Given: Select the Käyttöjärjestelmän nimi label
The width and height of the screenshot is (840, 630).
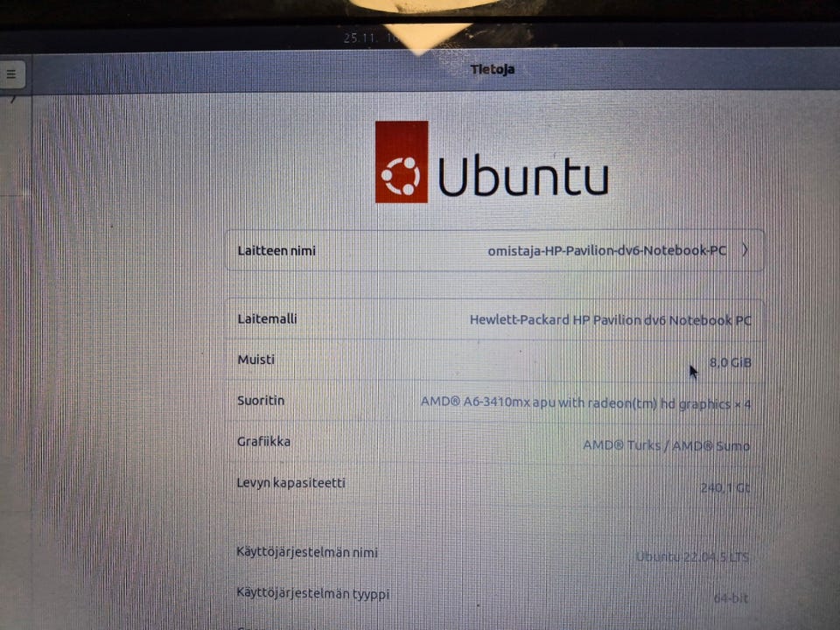Looking at the screenshot, I should [x=307, y=552].
